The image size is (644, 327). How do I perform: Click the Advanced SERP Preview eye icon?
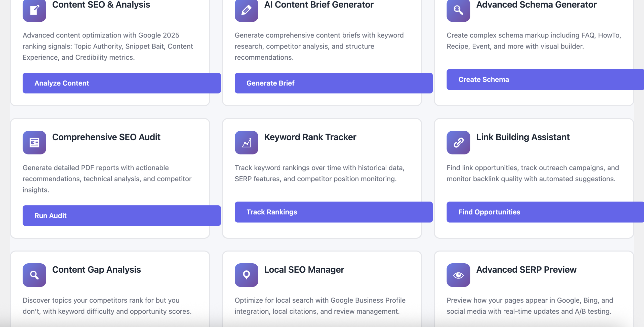coord(458,275)
